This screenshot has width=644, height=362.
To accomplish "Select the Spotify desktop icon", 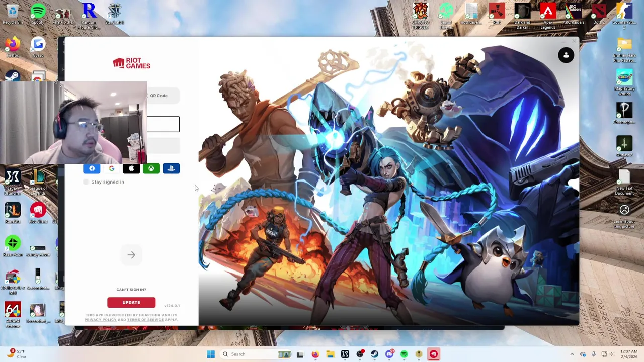I will coord(38,14).
